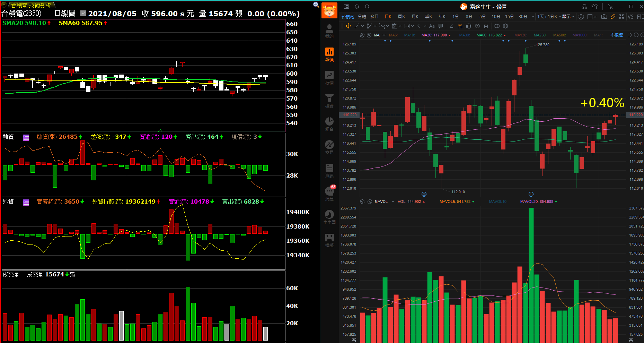Expand line tool options arrow

tap(362, 26)
